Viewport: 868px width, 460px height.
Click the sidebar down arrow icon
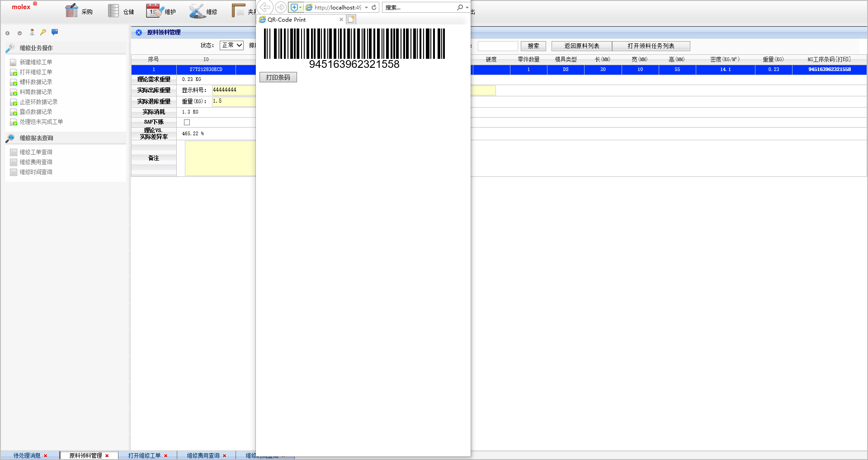click(19, 33)
